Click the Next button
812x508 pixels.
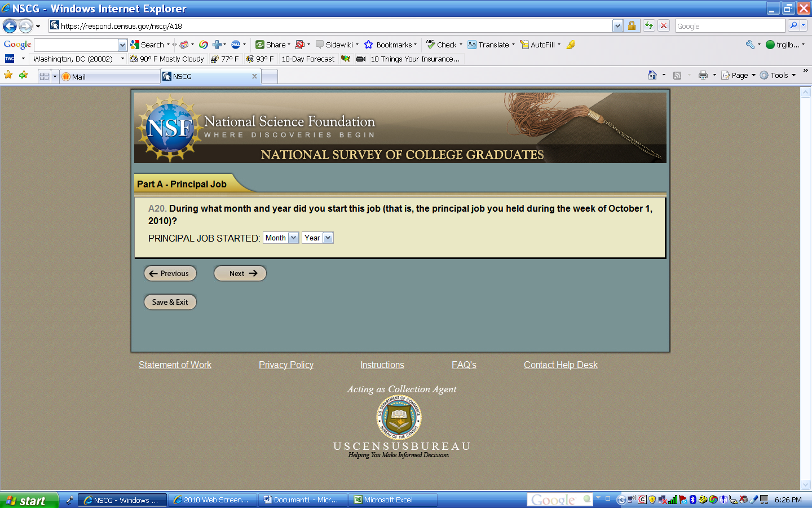[240, 273]
